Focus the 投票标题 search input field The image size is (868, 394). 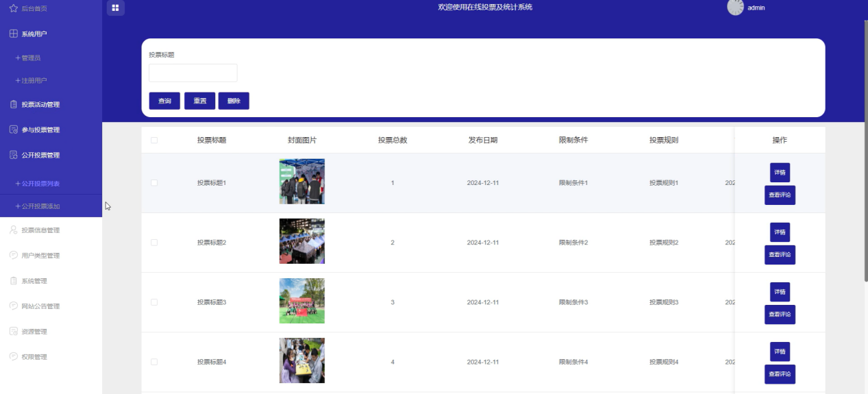point(193,73)
